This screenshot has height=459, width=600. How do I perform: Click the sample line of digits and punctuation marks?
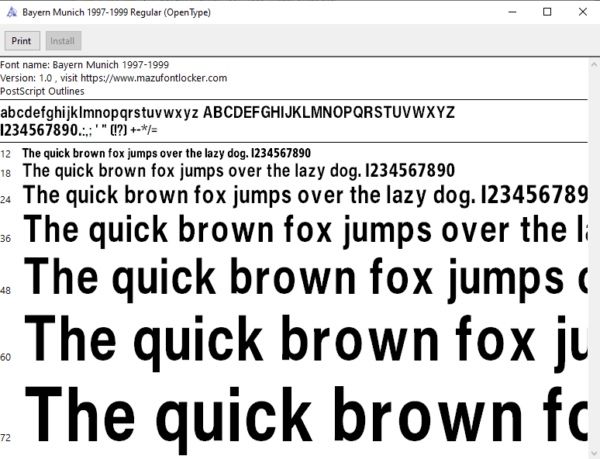tap(79, 130)
